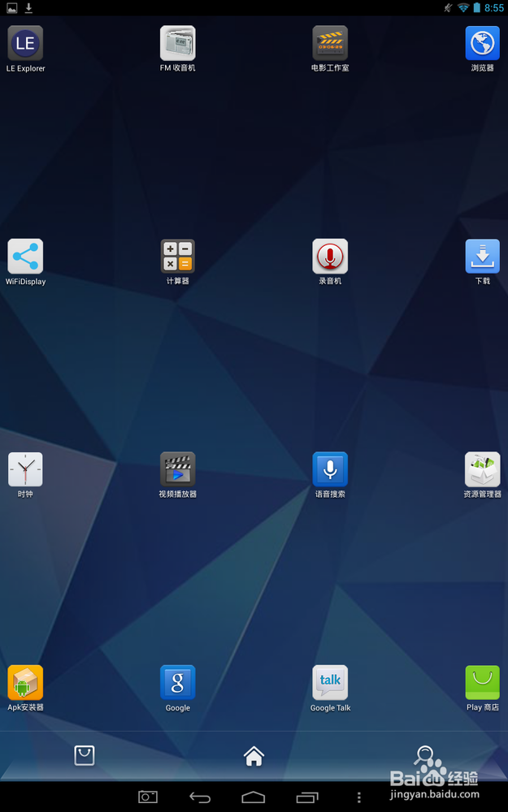Open the 语音搜索 voice search app
508x812 pixels.
click(x=330, y=469)
